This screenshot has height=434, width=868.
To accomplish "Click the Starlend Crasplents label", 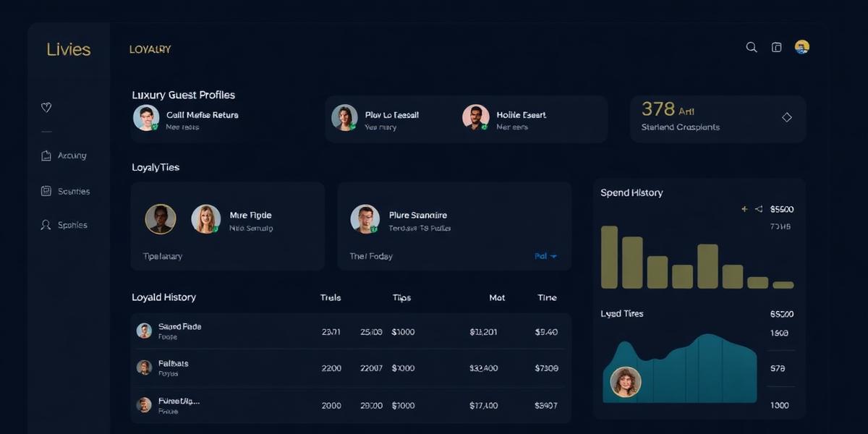I will click(x=681, y=127).
